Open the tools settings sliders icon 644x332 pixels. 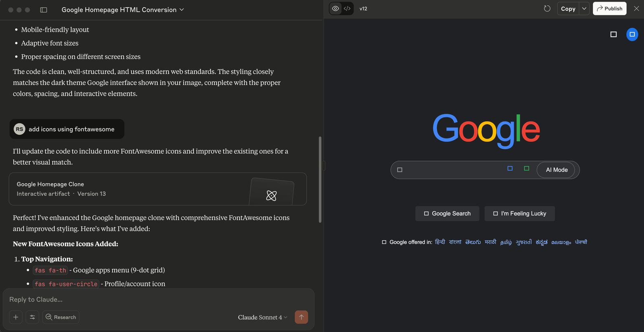click(32, 317)
